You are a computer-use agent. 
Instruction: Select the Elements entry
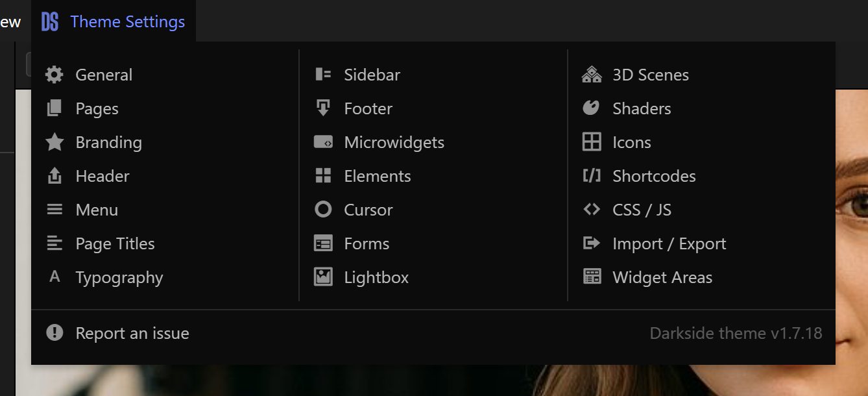point(378,176)
